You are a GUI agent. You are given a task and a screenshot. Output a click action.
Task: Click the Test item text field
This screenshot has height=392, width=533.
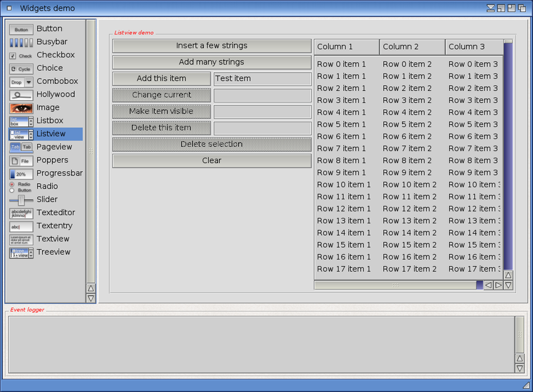pos(262,79)
